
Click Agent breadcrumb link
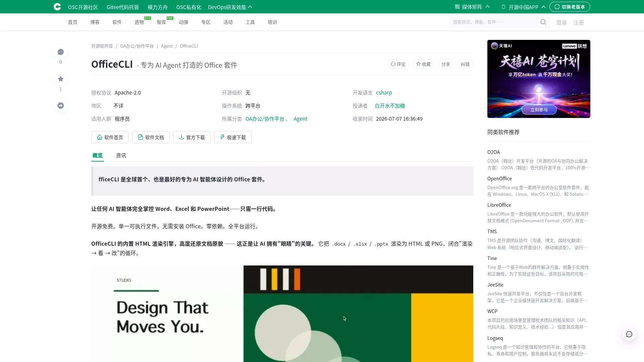pos(167,46)
